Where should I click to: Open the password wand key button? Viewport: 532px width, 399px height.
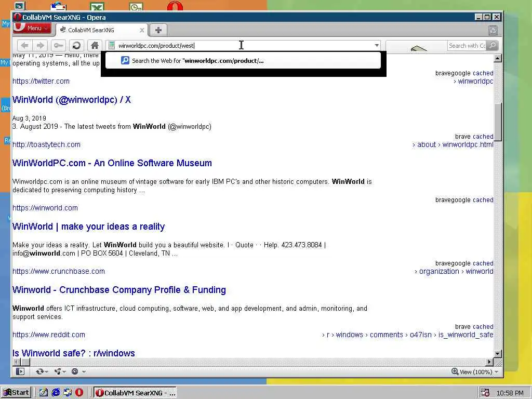coord(58,45)
